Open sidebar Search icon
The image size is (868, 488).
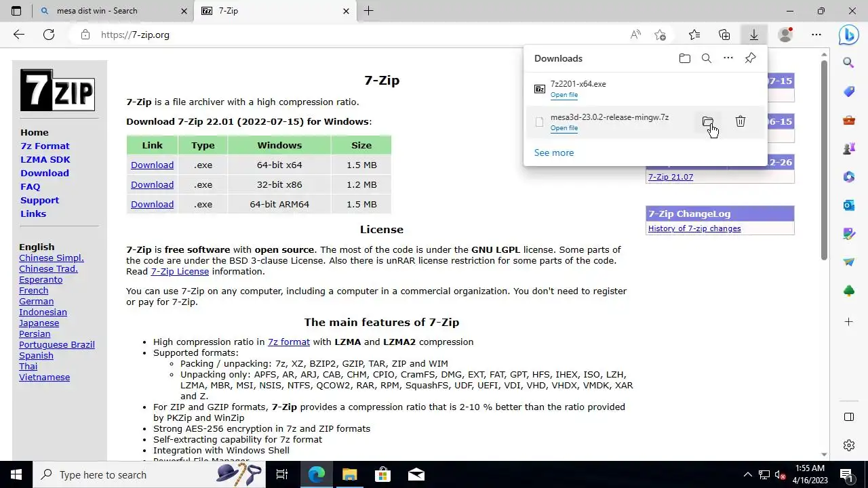(849, 62)
